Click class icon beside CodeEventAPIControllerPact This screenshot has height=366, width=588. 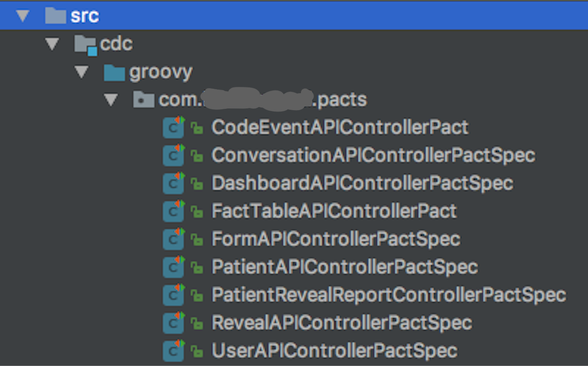174,127
